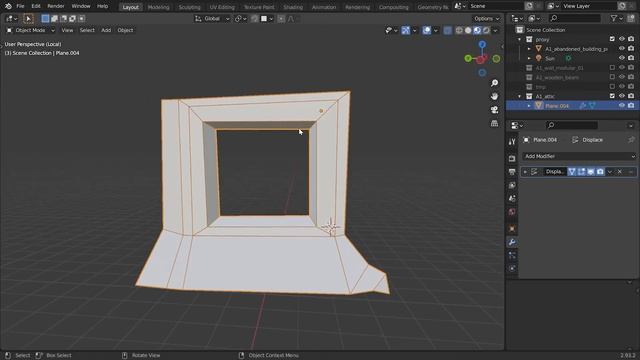
Task: Switch to orthographic with the grid icon
Action: [x=494, y=123]
